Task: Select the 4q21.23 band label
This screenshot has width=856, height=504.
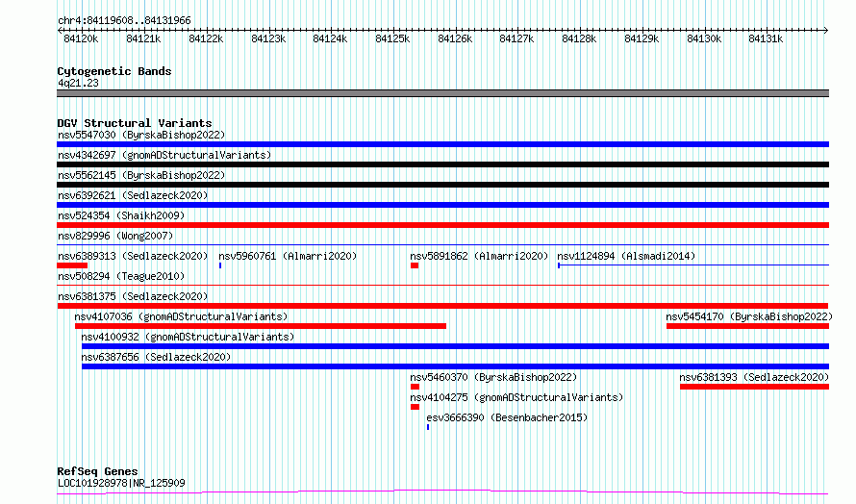Action: (x=78, y=83)
